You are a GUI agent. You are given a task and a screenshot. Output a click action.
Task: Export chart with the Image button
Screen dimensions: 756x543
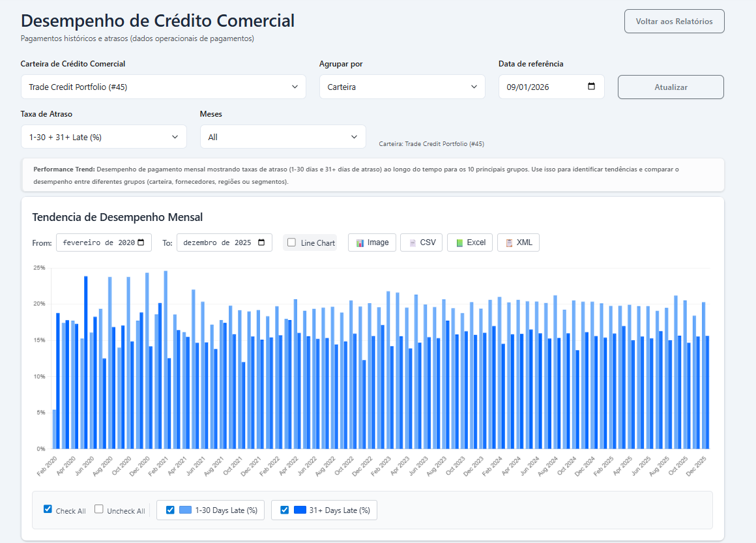[x=372, y=242]
